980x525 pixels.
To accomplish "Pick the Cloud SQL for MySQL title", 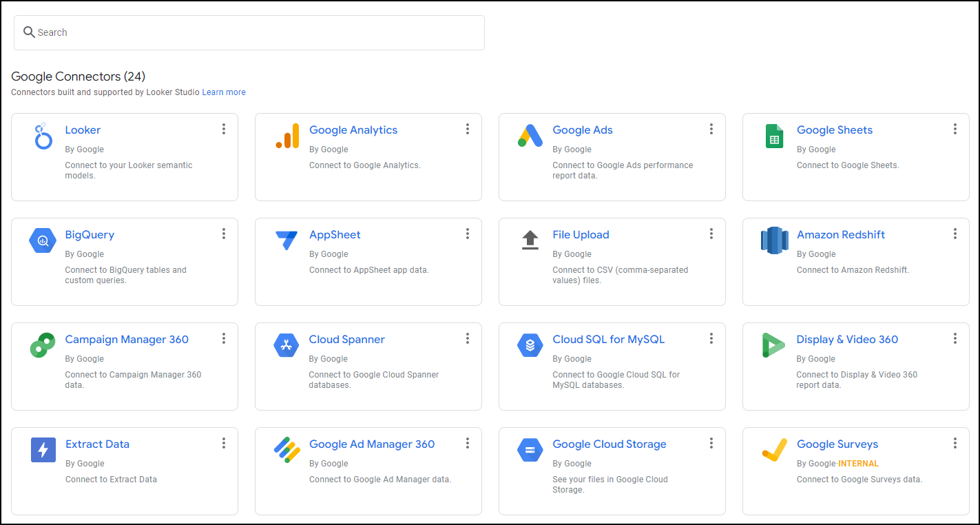I will (x=609, y=340).
